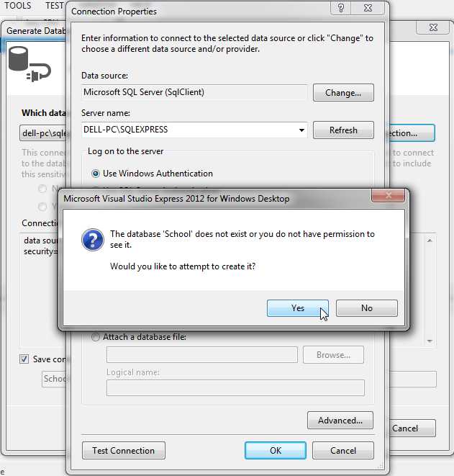Close the Connection Properties dialog
The width and height of the screenshot is (454, 476).
pos(368,8)
